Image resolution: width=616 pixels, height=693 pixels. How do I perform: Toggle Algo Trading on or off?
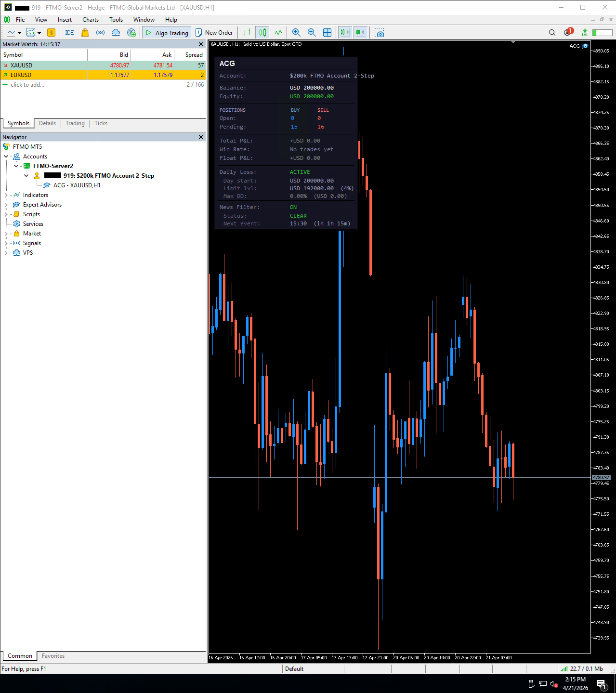coord(167,33)
